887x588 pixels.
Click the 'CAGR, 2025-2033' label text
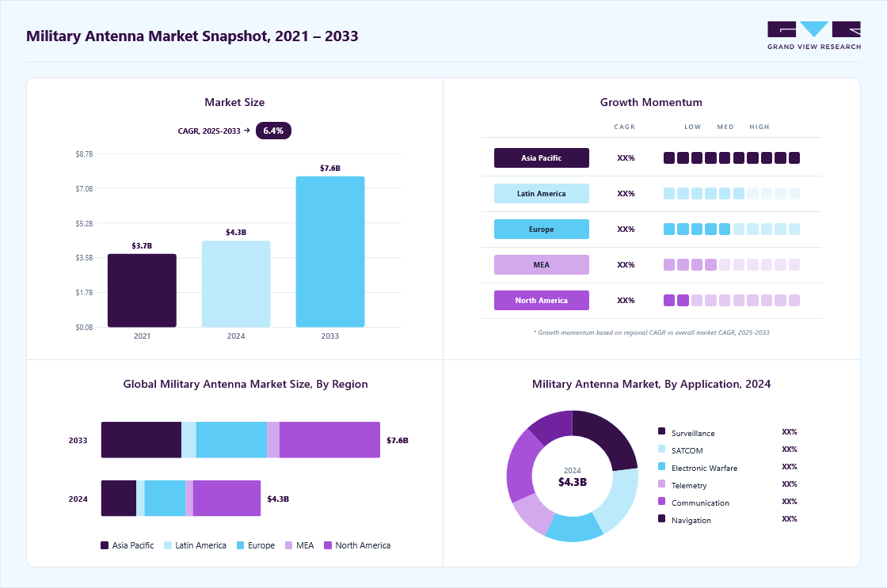[209, 131]
